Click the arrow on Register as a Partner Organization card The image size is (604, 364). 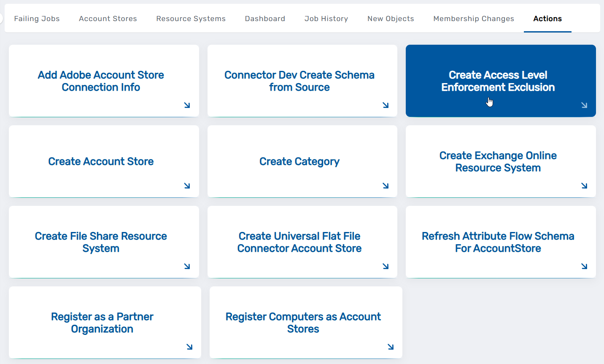point(189,347)
